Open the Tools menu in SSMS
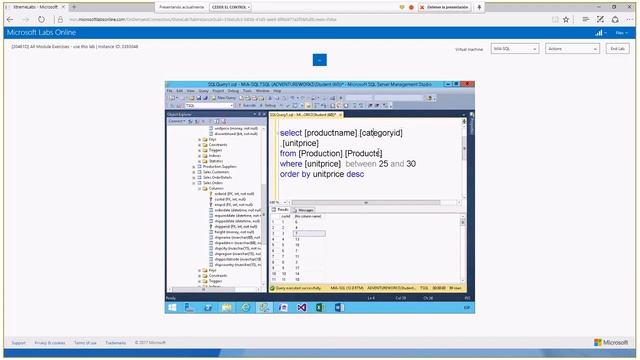Viewport: 640px width, 360px height. point(247,91)
